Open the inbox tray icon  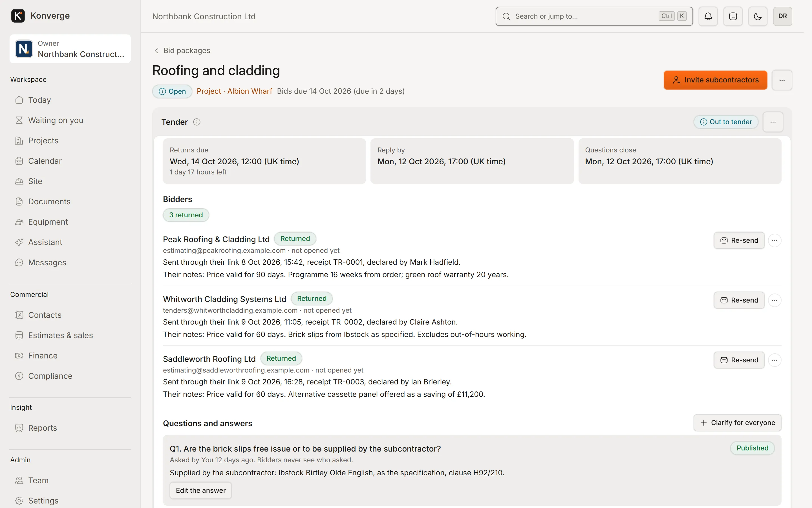tap(733, 16)
